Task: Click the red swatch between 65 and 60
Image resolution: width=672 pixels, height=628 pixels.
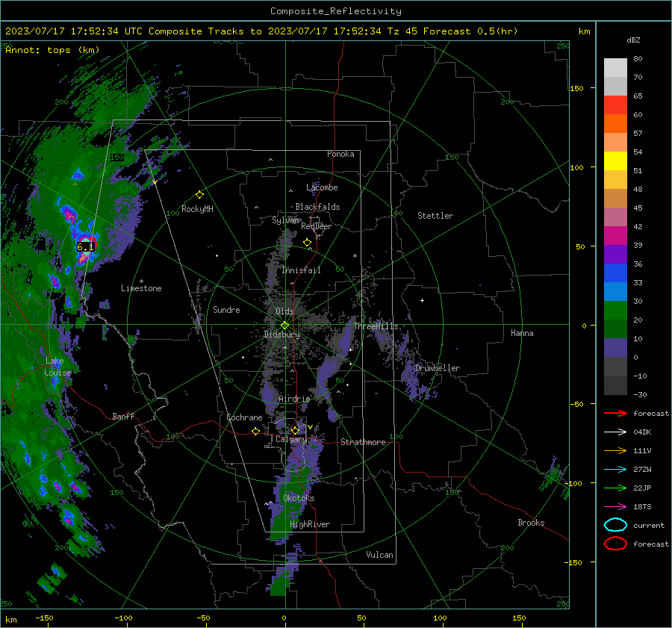Action: tap(615, 105)
